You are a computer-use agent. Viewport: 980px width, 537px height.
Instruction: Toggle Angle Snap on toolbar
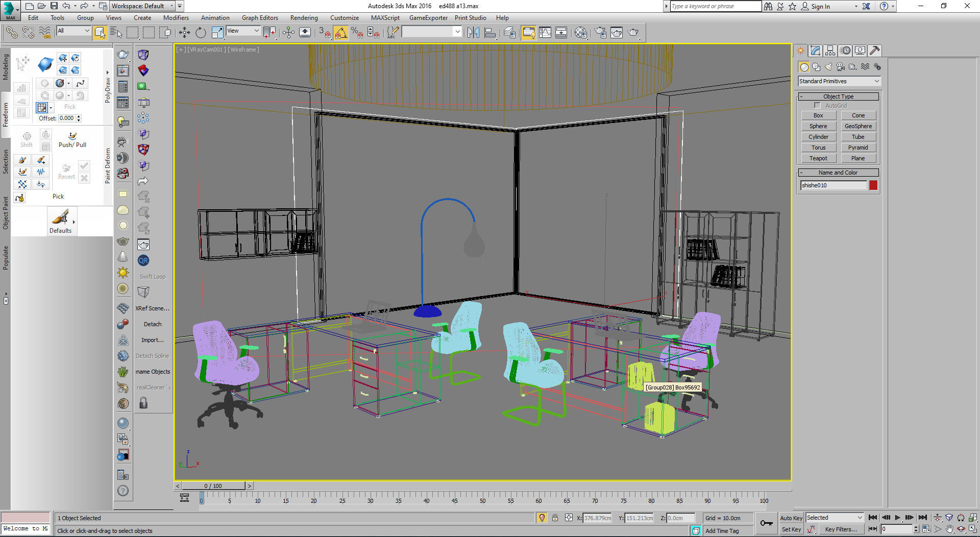[341, 33]
